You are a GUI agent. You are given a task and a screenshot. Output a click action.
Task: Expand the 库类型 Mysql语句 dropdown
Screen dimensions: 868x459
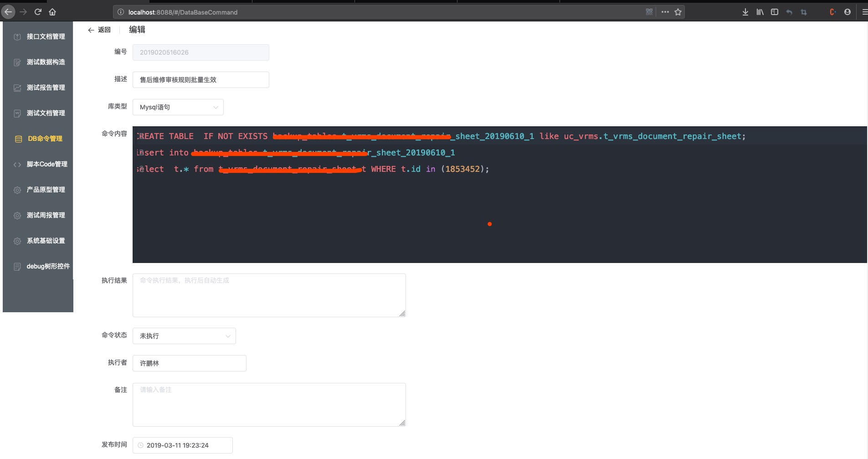tap(178, 107)
